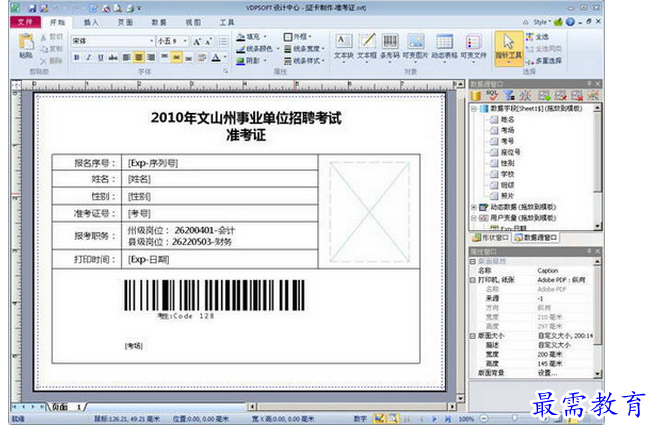Toggle Underline formatting button

[x=101, y=58]
